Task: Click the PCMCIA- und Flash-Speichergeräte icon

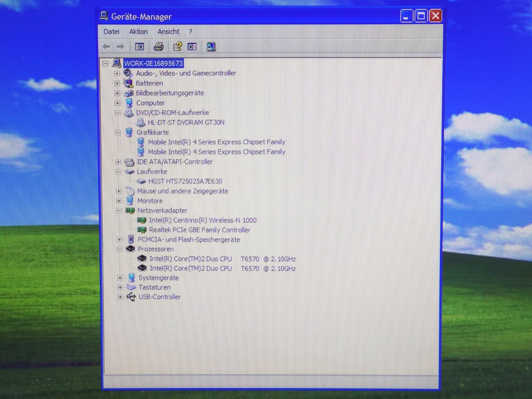Action: pyautogui.click(x=131, y=239)
